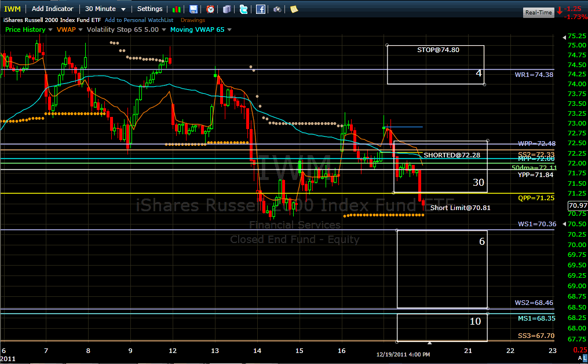
Task: Click the QPP=71.25 pivot label
Action: pos(536,198)
